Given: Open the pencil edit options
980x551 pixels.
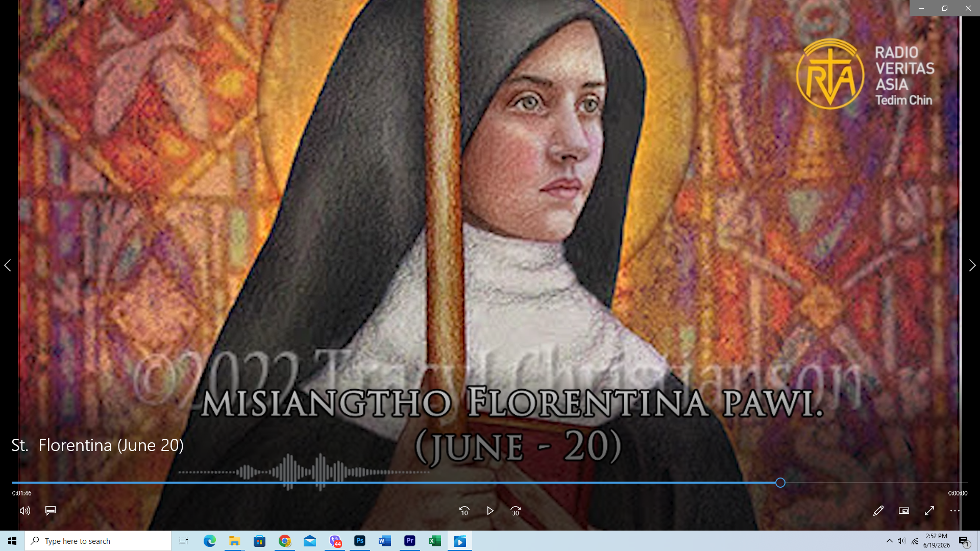Looking at the screenshot, I should [878, 511].
